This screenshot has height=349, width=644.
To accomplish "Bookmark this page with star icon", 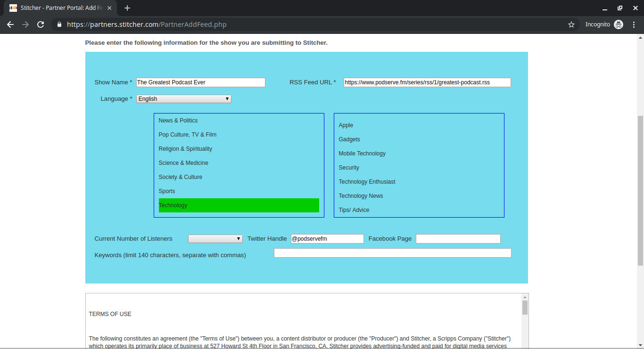I will [571, 24].
